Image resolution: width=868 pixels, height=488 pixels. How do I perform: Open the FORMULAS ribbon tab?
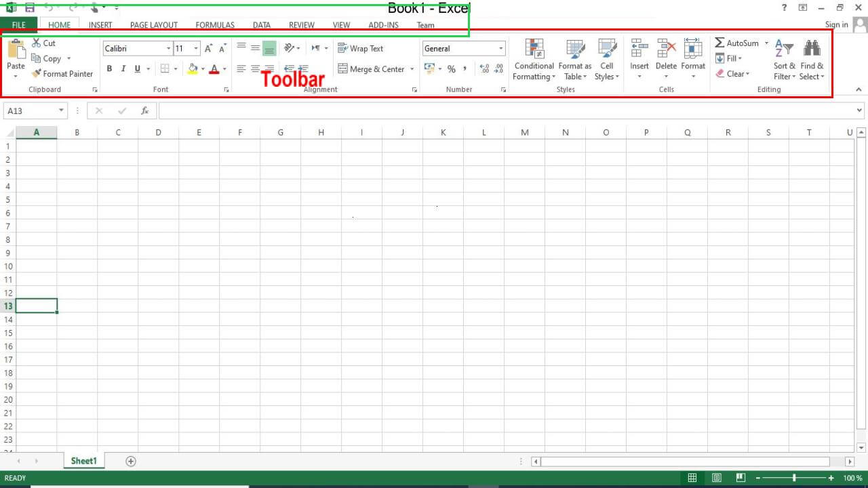coord(215,25)
